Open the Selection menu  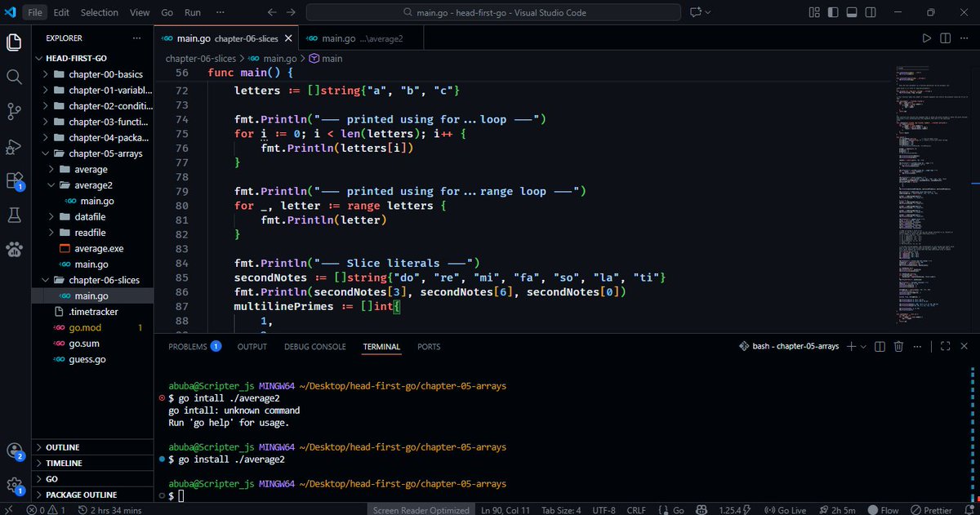(99, 12)
